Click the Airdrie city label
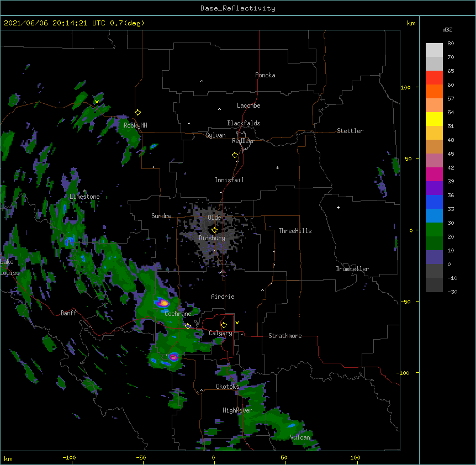Image resolution: width=476 pixels, height=465 pixels. [x=223, y=297]
